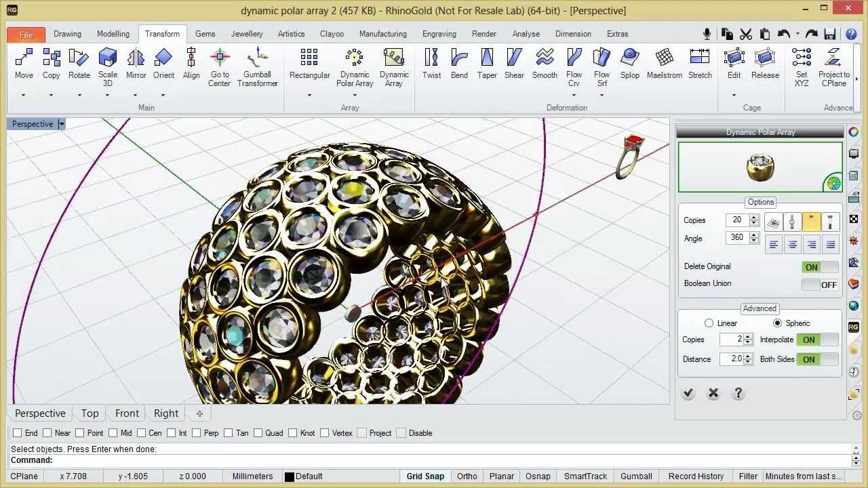Viewport: 868px width, 488px height.
Task: Click the microphone icon in title toolbar
Action: (707, 34)
